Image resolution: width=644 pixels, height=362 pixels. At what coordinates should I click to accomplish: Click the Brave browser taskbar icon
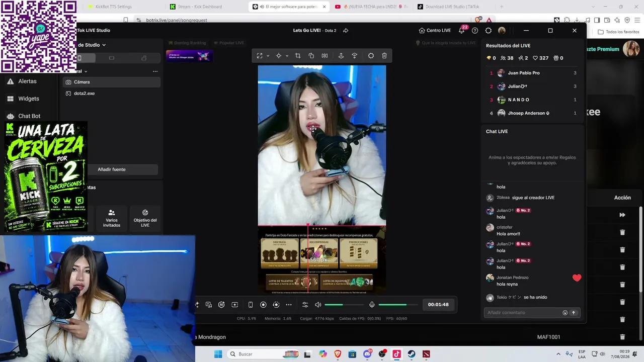[338, 354]
